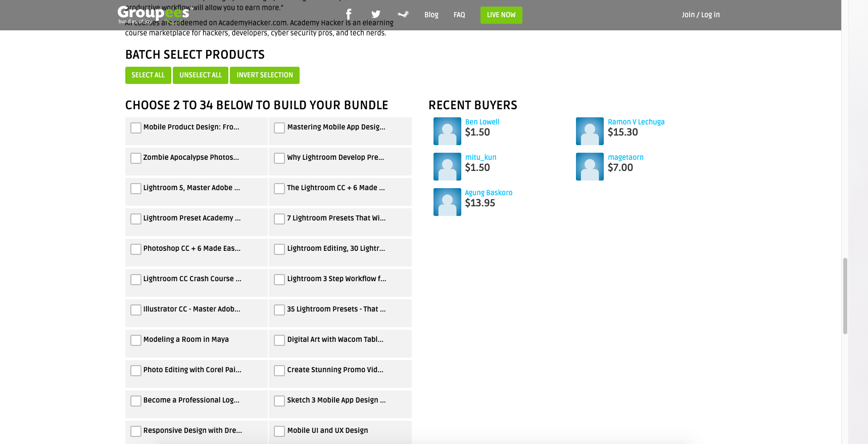Open Ben Lowell's buyer profile link
This screenshot has width=868, height=444.
pos(482,122)
